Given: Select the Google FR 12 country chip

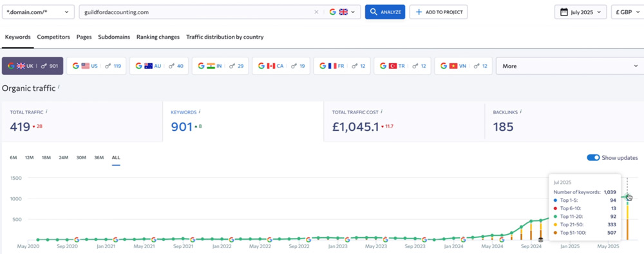Looking at the screenshot, I should click(x=342, y=66).
